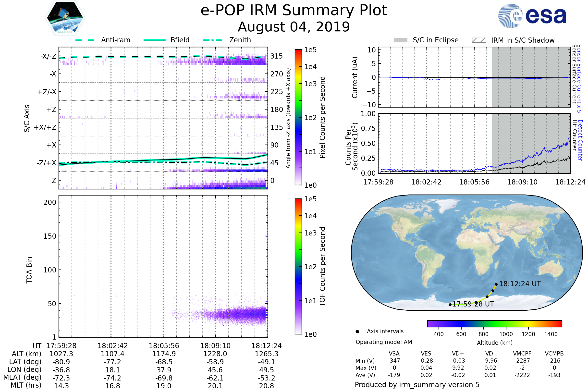Click the ESA logo
Viewport: 588px width, 392px height.
tap(532, 16)
